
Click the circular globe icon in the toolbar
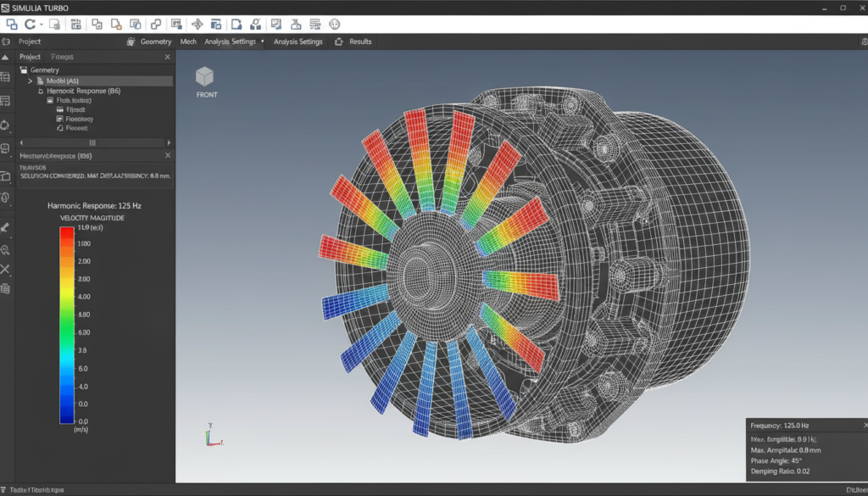(334, 25)
